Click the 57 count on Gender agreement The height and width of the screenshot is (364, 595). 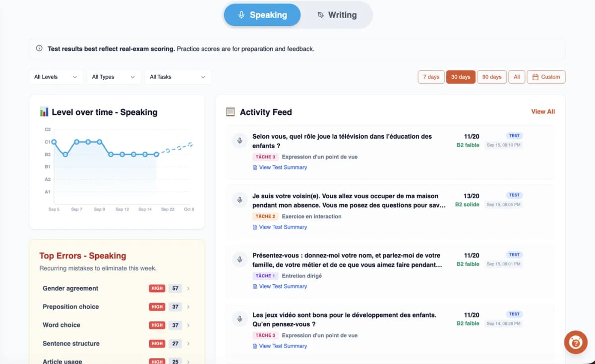175,288
